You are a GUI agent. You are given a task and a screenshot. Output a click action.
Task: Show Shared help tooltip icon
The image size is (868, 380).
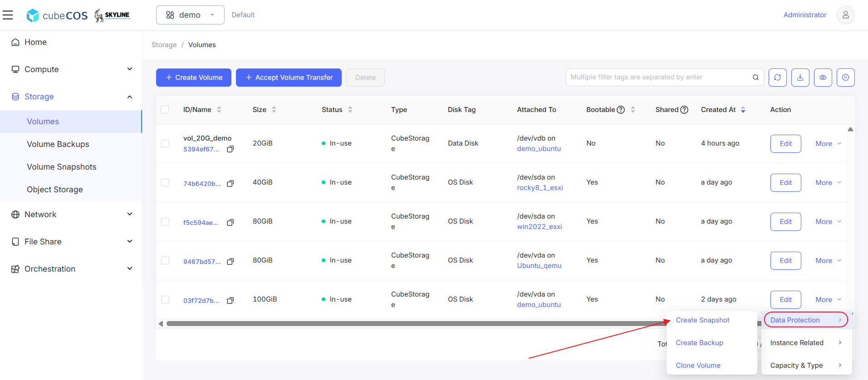tap(684, 110)
